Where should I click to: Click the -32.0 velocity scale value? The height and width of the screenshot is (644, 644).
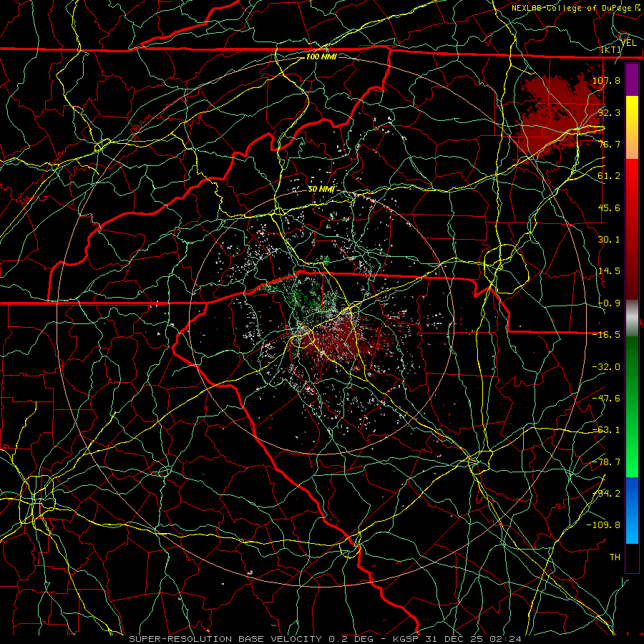point(606,367)
